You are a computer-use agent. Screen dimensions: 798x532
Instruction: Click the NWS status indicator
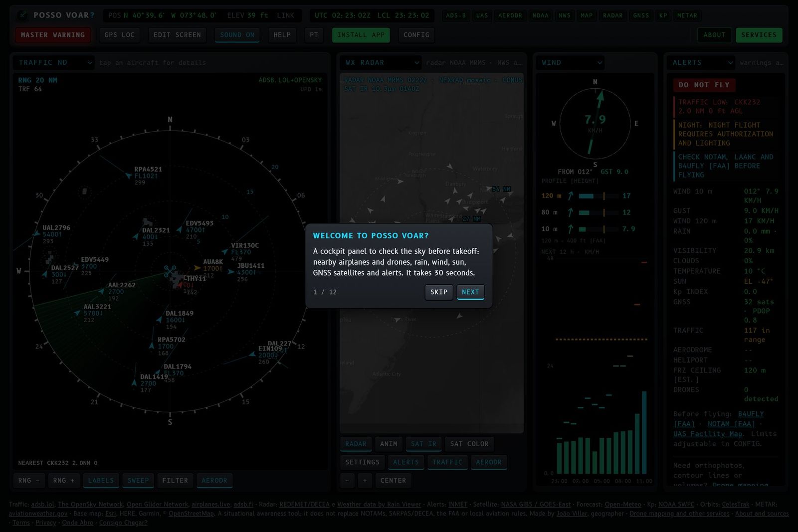click(565, 15)
